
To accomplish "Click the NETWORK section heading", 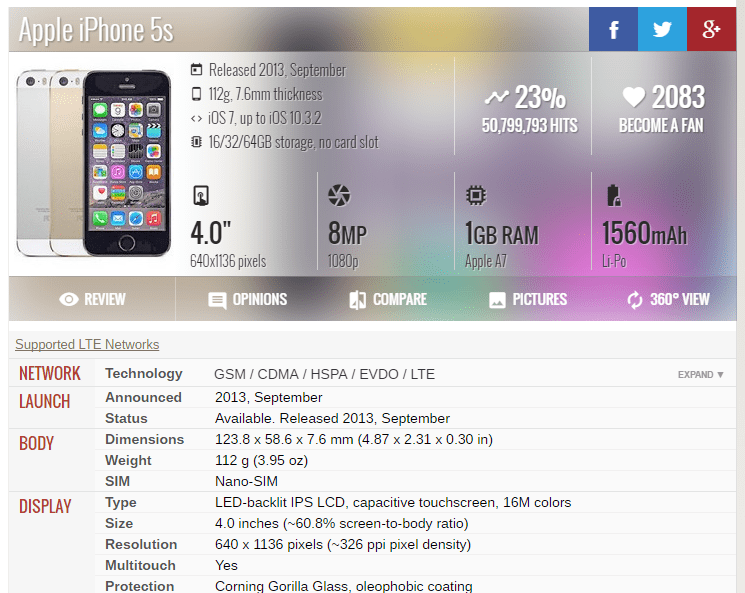I will coord(50,373).
